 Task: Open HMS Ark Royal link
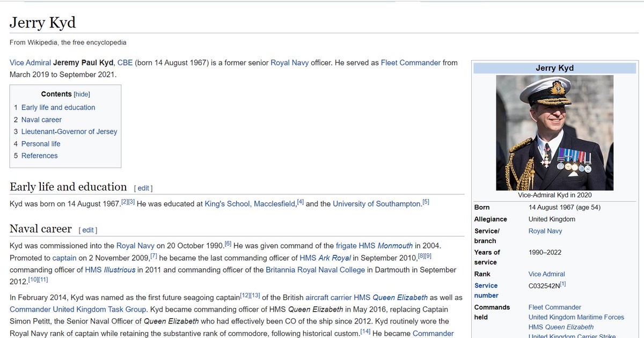pos(325,258)
